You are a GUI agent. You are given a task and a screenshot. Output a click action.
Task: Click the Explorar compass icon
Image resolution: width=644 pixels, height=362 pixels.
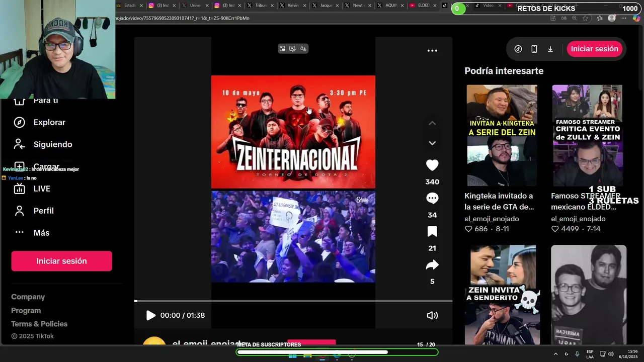click(19, 122)
